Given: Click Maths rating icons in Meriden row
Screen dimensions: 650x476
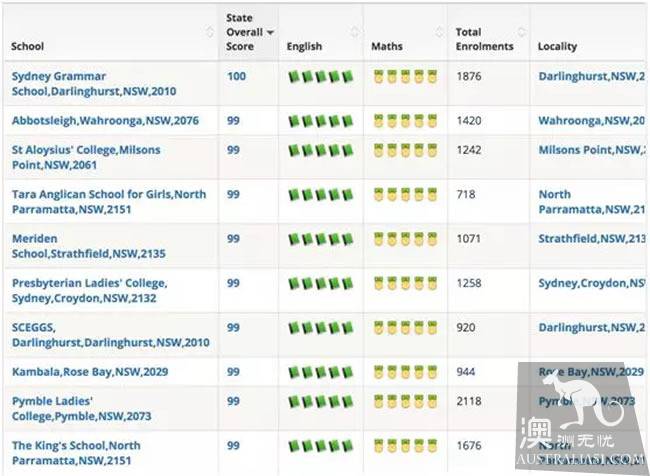Looking at the screenshot, I should [405, 239].
